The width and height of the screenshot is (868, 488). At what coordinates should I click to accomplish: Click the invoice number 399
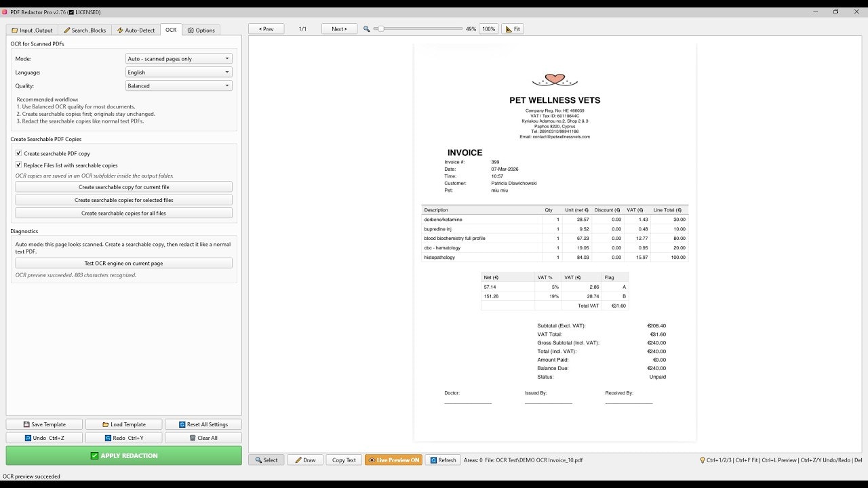click(x=495, y=162)
